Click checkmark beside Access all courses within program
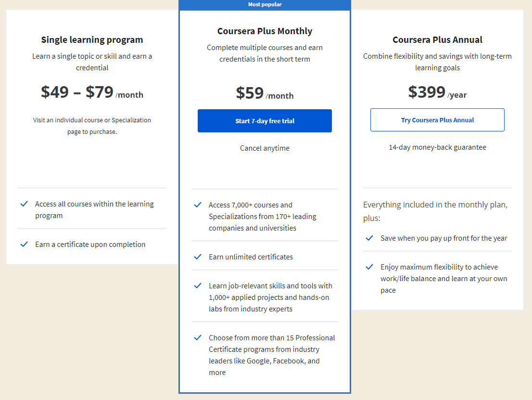Image resolution: width=532 pixels, height=400 pixels. (x=24, y=204)
